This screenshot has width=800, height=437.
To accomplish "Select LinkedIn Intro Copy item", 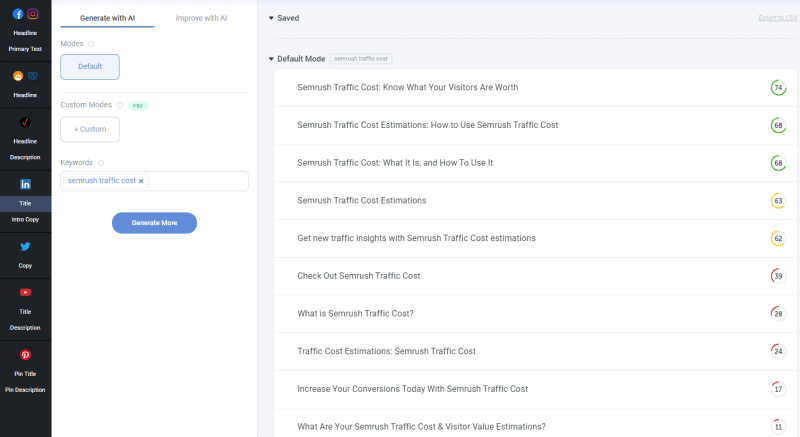I will point(25,219).
